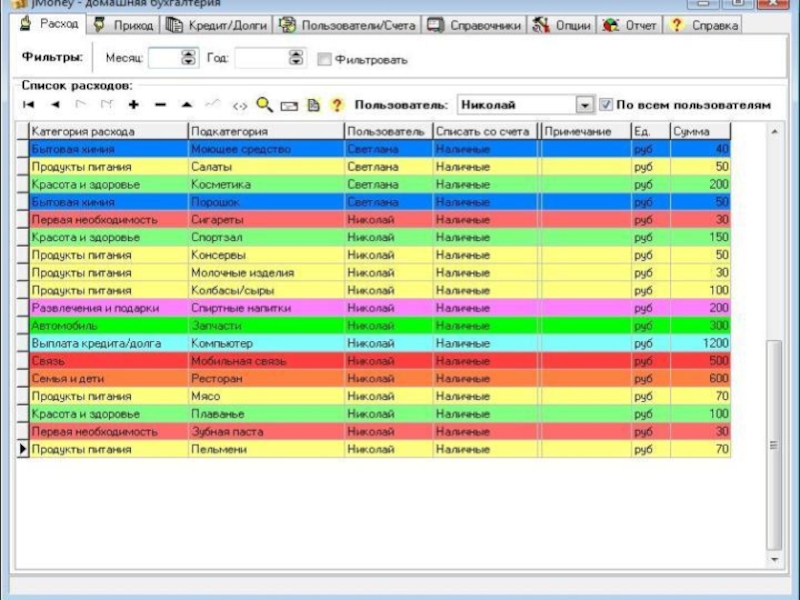Open the Кредит/Долги tab
This screenshot has width=800, height=600.
[x=217, y=25]
